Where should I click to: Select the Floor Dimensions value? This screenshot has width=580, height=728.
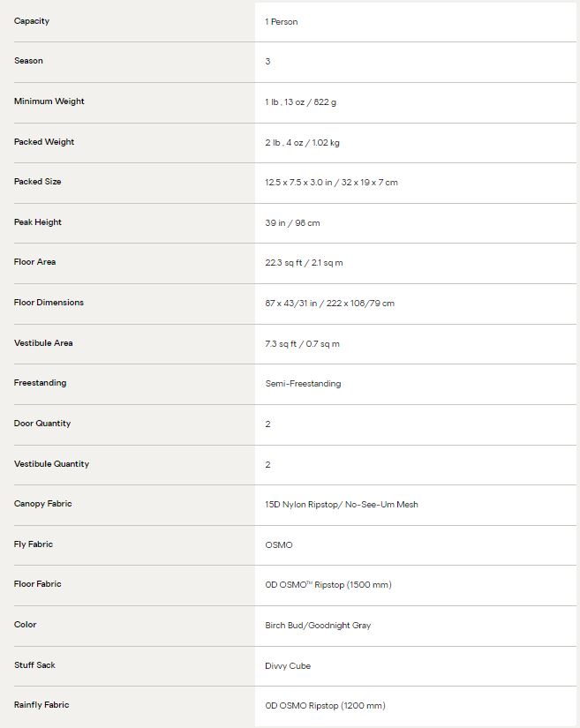pyautogui.click(x=329, y=304)
